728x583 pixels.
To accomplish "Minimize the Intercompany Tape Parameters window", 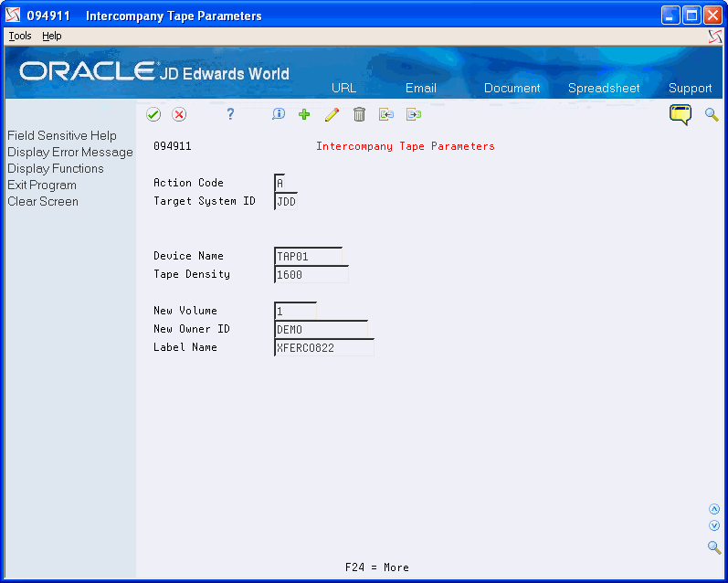I will (670, 16).
